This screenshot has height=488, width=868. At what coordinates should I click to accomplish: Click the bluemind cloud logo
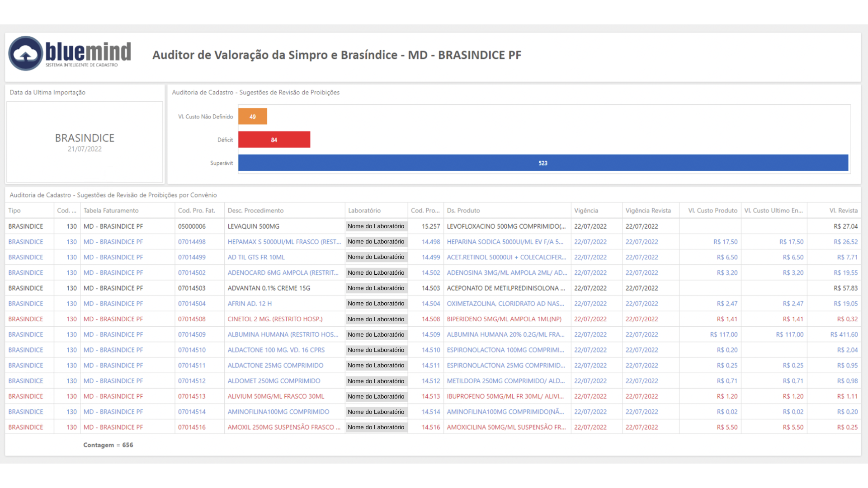(x=26, y=53)
